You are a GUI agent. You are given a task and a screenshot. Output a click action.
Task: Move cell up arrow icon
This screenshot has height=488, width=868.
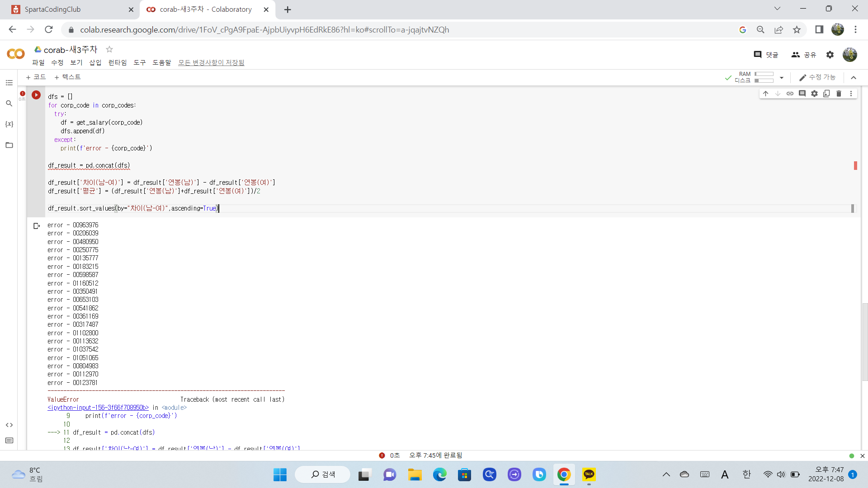[765, 94]
